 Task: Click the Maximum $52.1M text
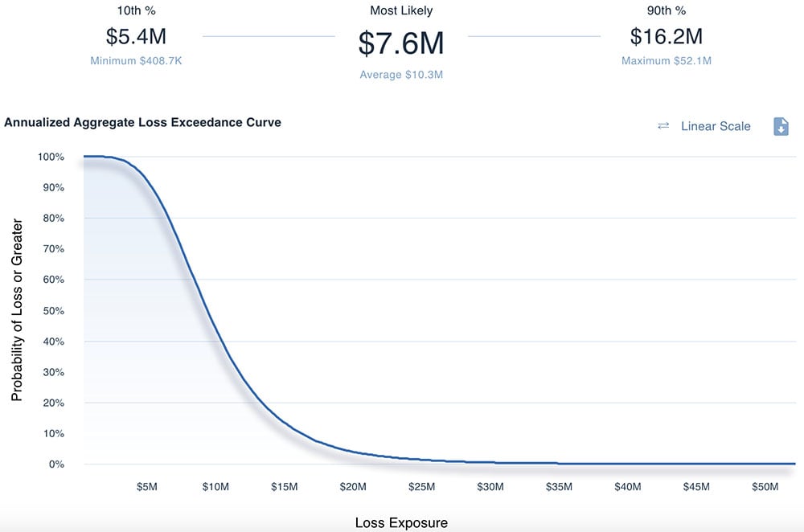[x=666, y=60]
